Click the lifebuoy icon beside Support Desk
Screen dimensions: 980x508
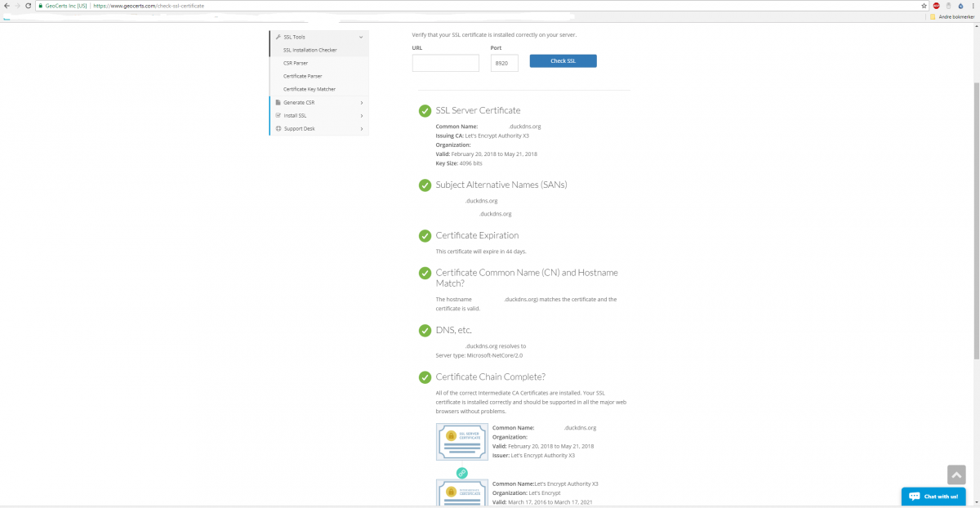tap(278, 128)
